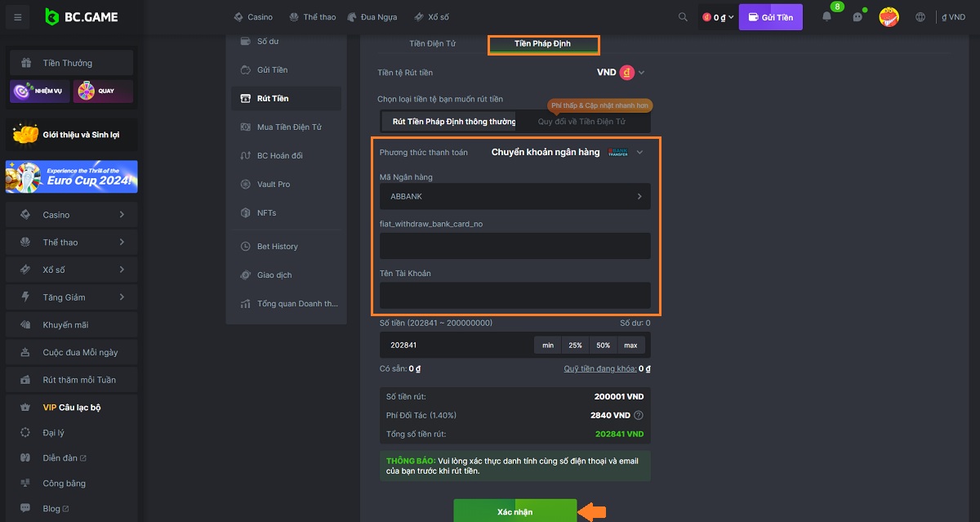
Task: Click the purple Gửi Tiền button
Action: (770, 17)
